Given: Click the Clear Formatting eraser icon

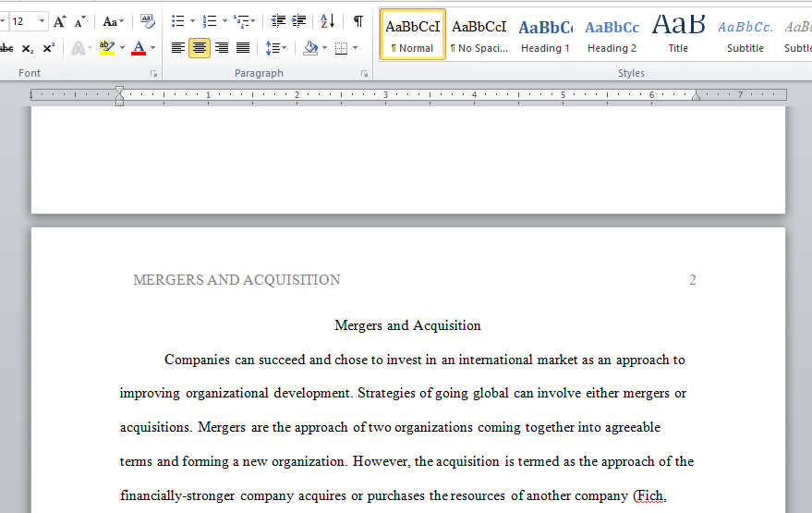Looking at the screenshot, I should point(147,21).
